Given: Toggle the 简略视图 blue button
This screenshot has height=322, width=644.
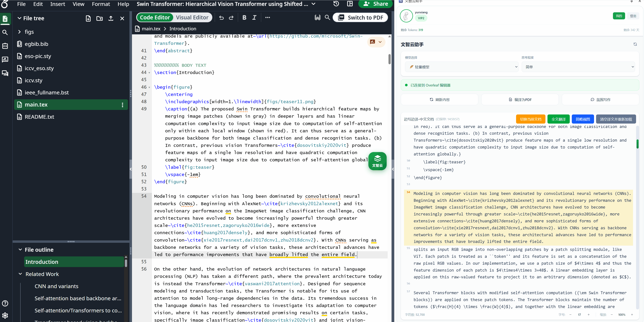Looking at the screenshot, I should tap(583, 119).
